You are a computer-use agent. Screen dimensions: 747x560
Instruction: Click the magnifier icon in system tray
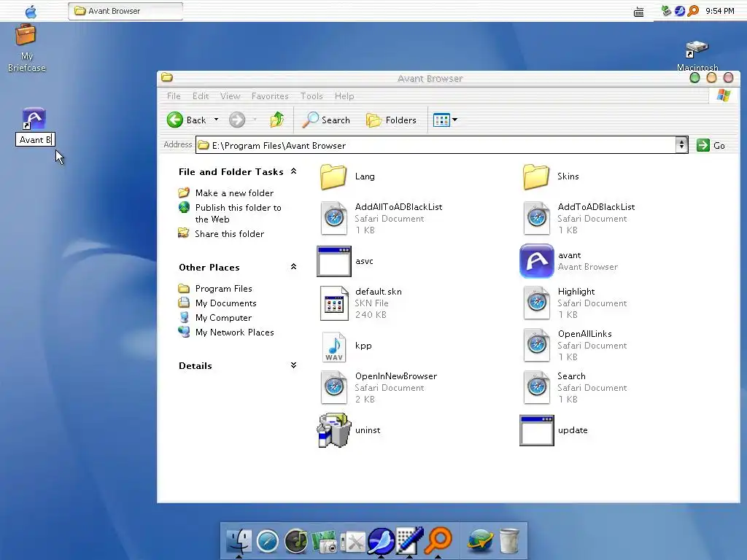pyautogui.click(x=693, y=10)
